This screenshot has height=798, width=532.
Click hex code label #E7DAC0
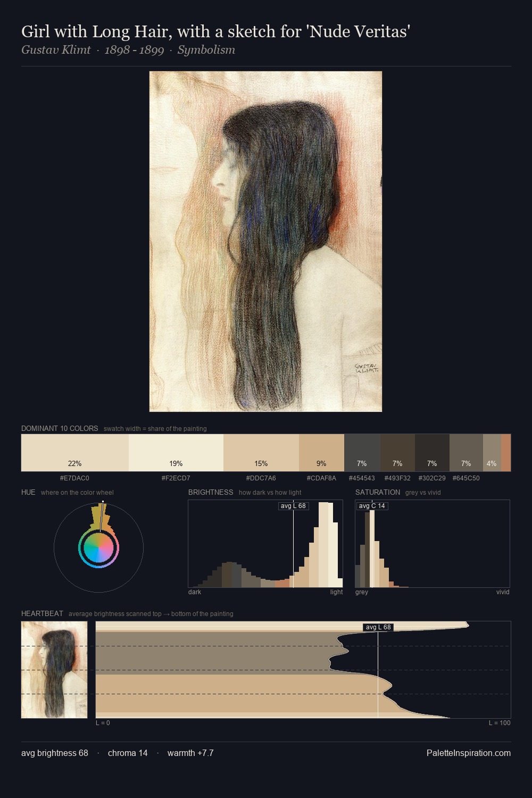pos(74,478)
